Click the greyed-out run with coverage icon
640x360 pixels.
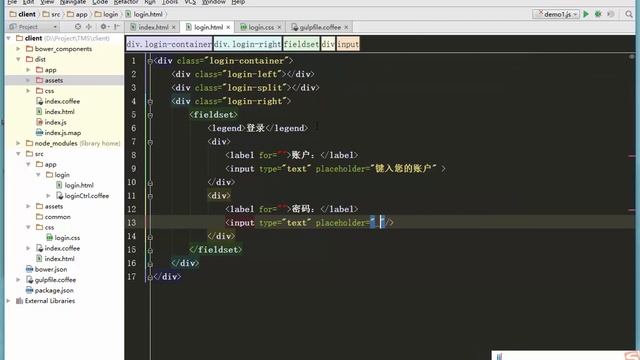tap(611, 14)
